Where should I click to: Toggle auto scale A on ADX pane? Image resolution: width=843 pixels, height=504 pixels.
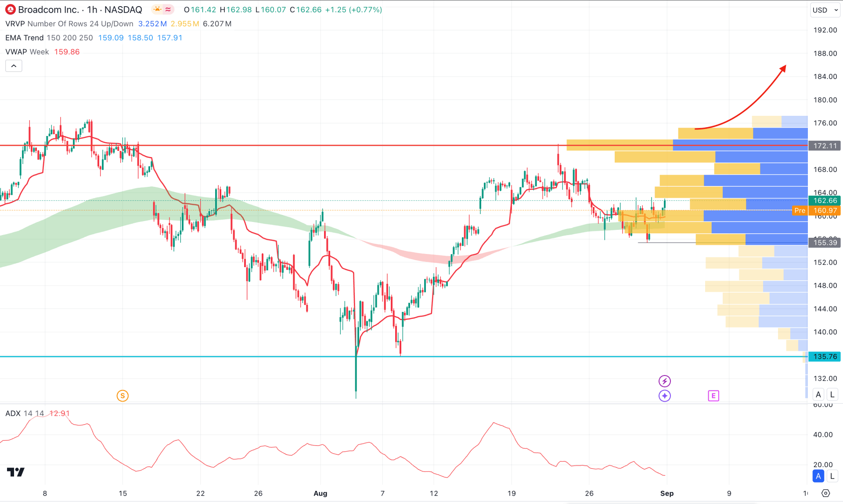pyautogui.click(x=818, y=476)
